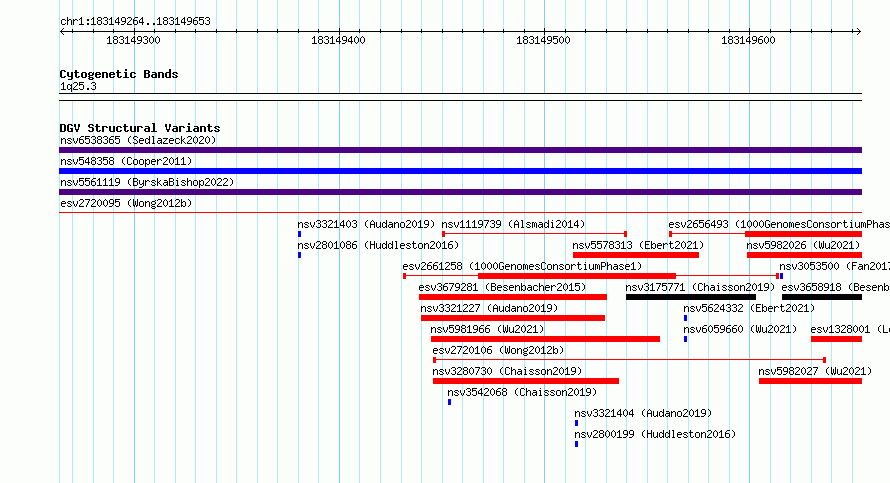Click the red esv3679281 variant bar
The height and width of the screenshot is (483, 890).
click(x=513, y=297)
